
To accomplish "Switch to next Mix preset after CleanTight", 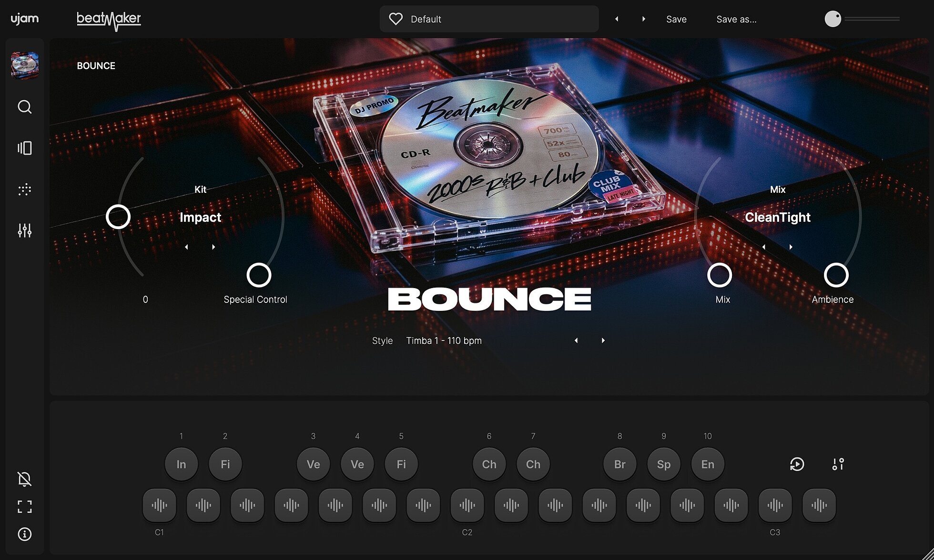I will click(x=791, y=247).
